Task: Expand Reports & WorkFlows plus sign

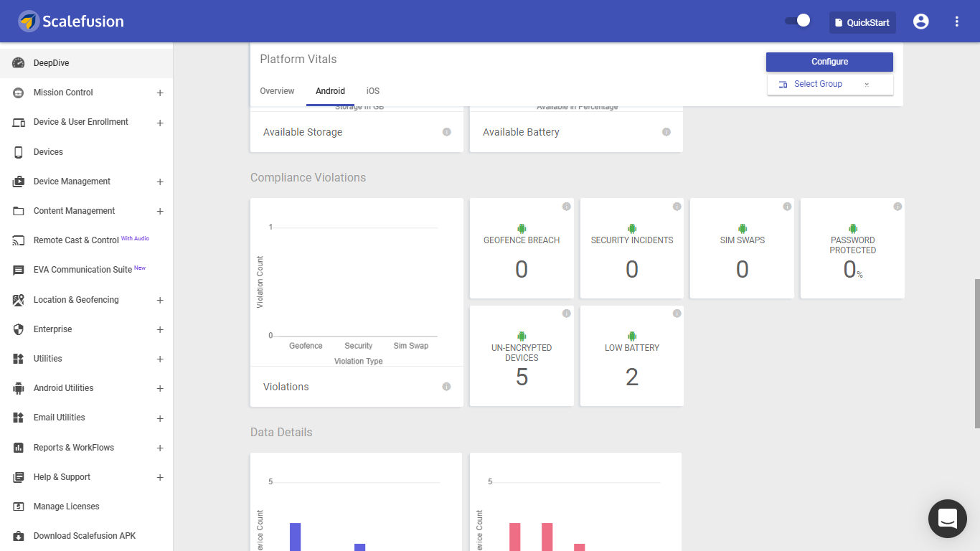Action: (160, 448)
